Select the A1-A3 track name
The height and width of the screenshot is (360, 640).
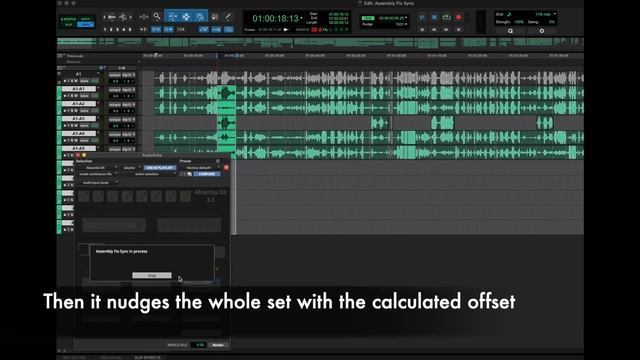[78, 118]
